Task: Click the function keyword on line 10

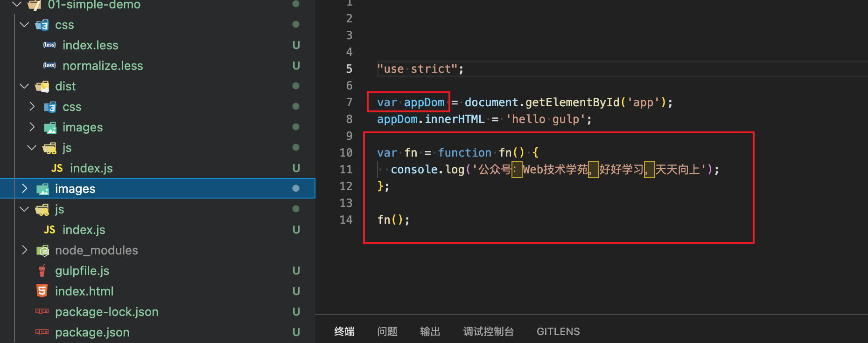Action: pos(465,152)
